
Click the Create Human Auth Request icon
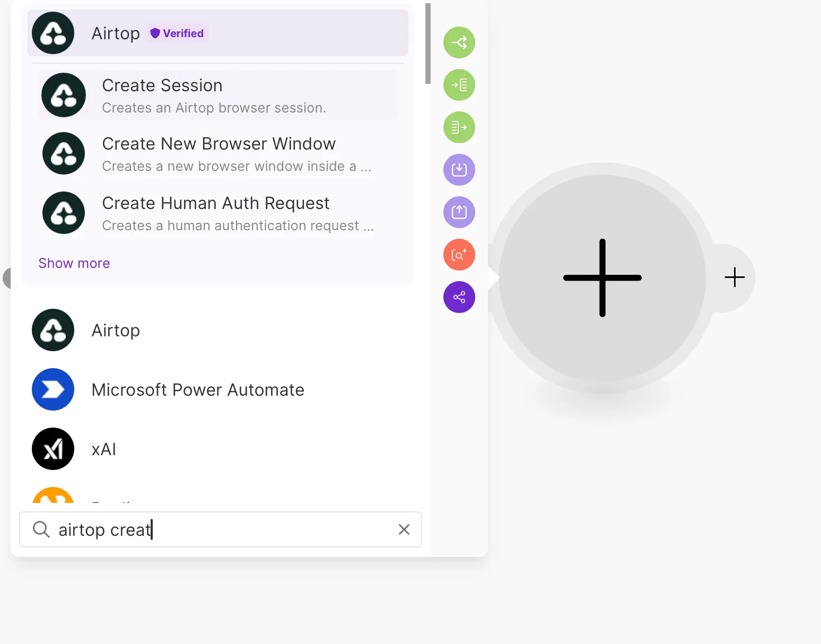[x=64, y=213]
